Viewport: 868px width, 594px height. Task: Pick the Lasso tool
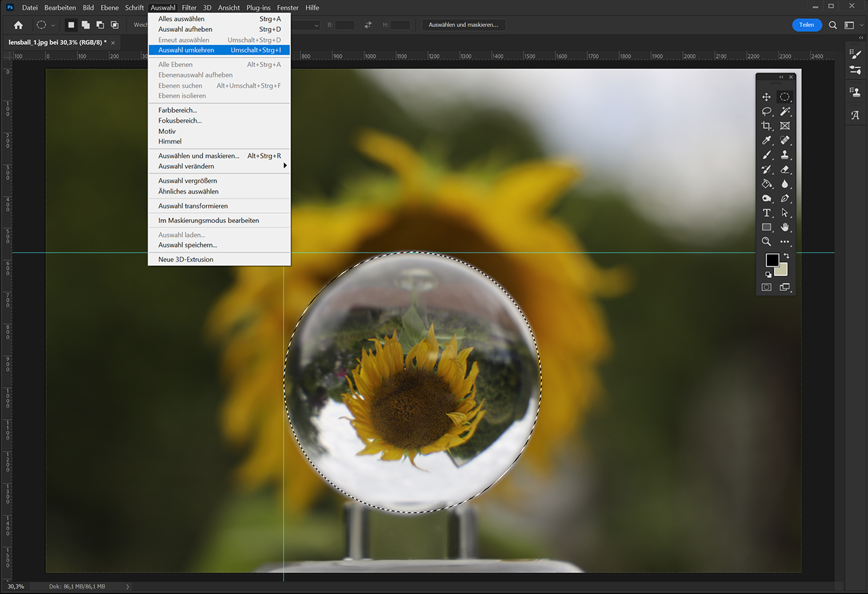(766, 111)
